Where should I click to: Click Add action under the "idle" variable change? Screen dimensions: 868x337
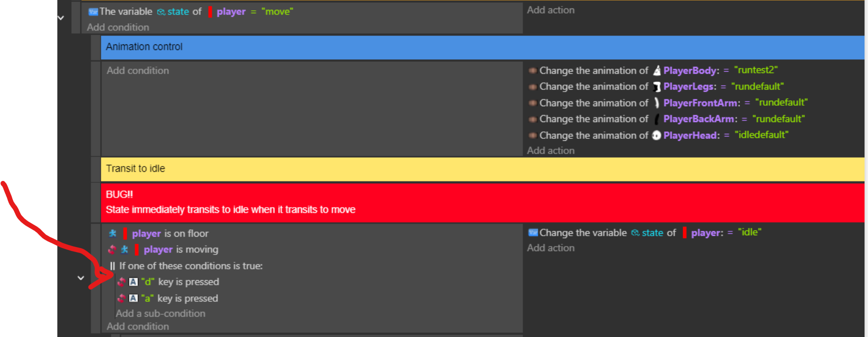(551, 248)
